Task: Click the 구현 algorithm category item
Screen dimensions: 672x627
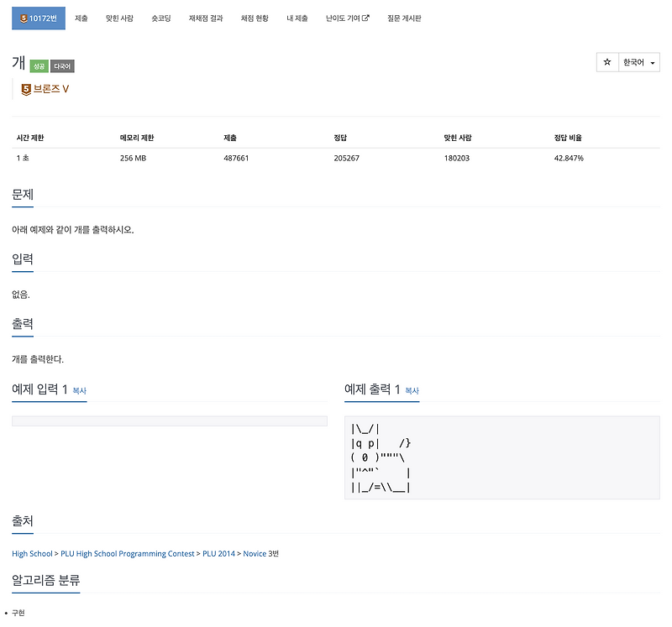Action: (18, 613)
